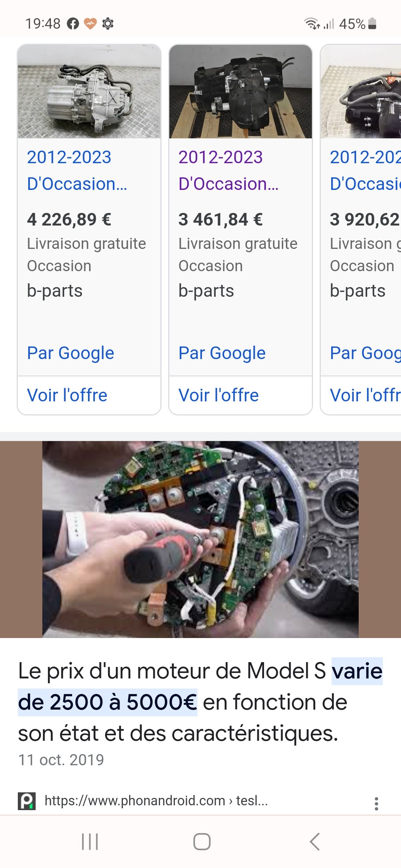Open the visited purple 2012-2023 D'Occasion listing
Screen dimensions: 401x868
[x=228, y=171]
